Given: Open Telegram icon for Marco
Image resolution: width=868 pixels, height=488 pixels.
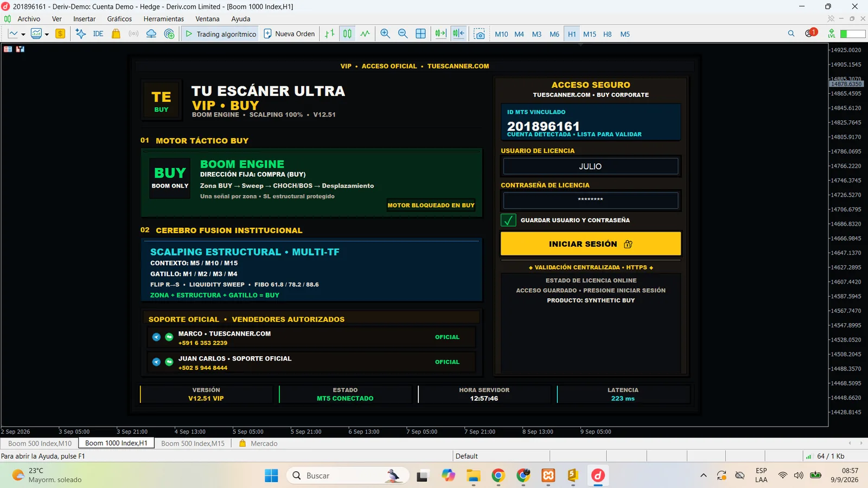Looking at the screenshot, I should (x=156, y=337).
